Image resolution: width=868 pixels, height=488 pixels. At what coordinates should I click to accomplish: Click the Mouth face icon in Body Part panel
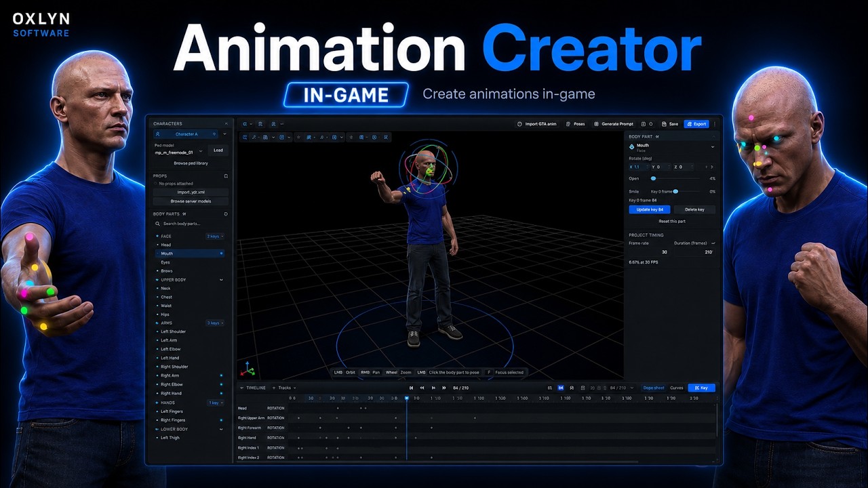point(632,146)
